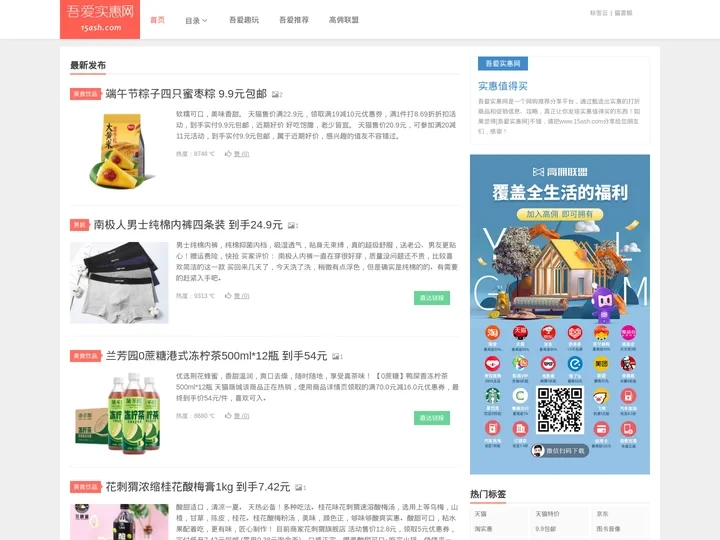Open the lemon tea bottles product thumbnail
This screenshot has width=720, height=540.
(118, 413)
